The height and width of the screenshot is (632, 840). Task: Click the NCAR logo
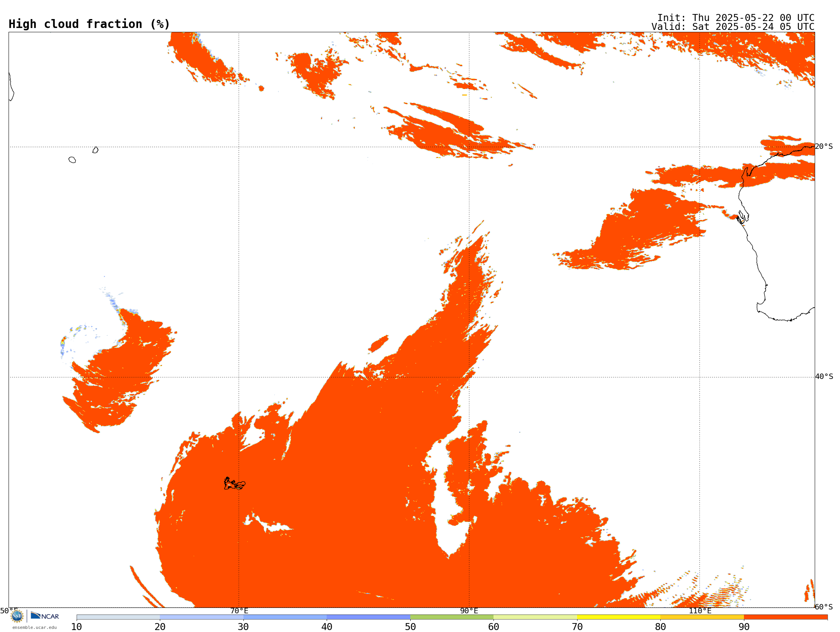click(45, 616)
